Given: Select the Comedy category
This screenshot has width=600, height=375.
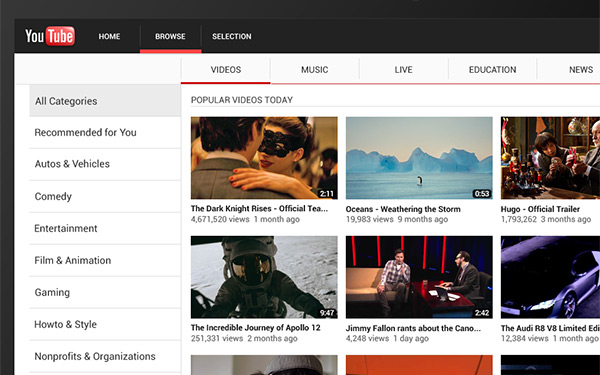Looking at the screenshot, I should pos(105,196).
